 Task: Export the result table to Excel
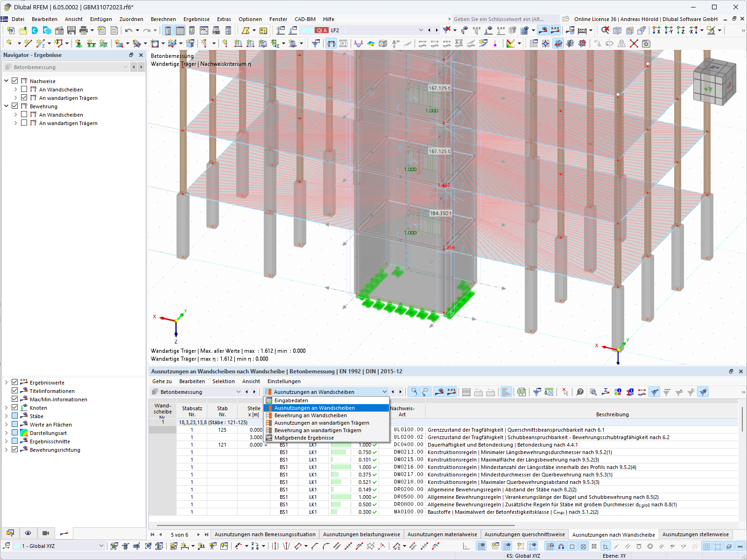point(521,392)
